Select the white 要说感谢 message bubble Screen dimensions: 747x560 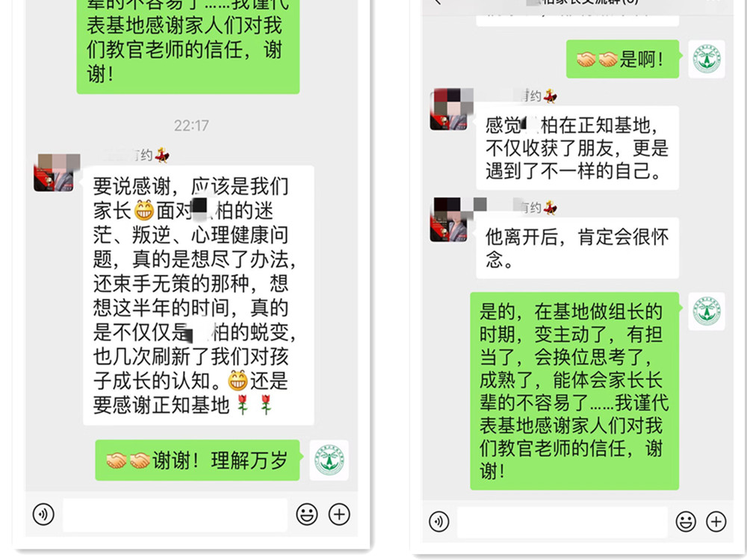coord(198,295)
